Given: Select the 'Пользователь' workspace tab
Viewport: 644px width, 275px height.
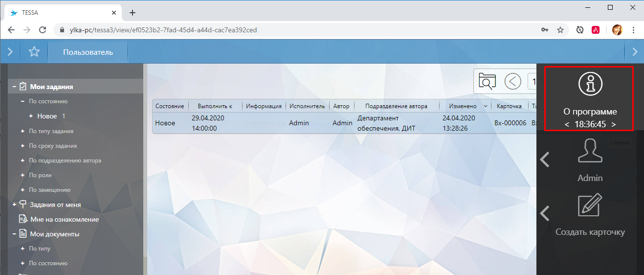Looking at the screenshot, I should [88, 52].
